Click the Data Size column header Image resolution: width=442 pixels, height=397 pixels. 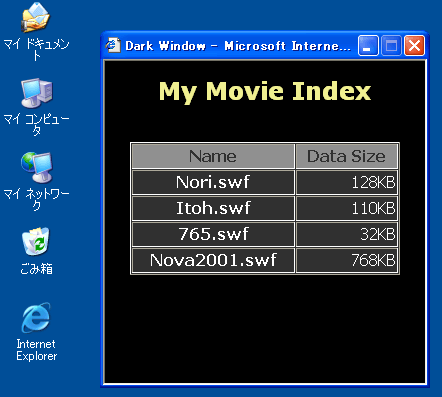(347, 156)
